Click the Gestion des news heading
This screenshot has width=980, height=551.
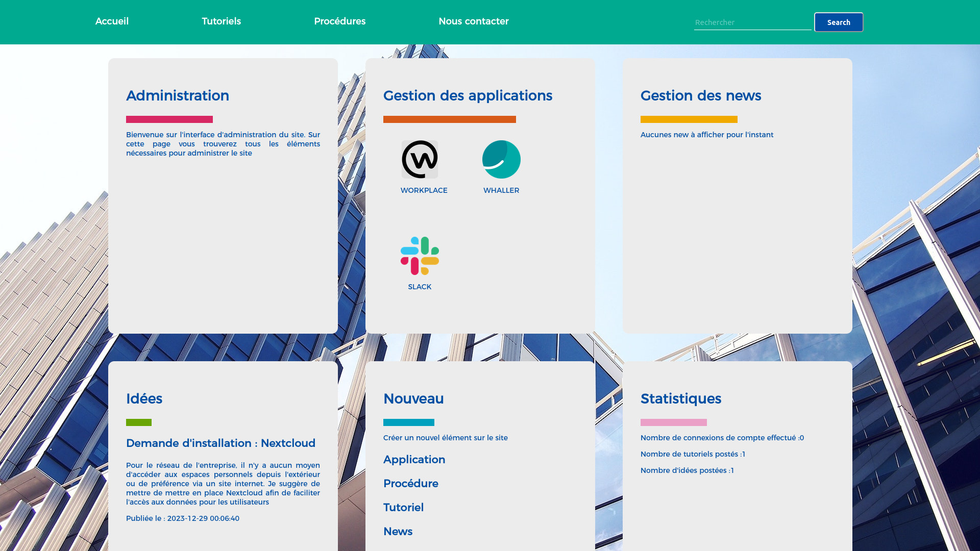(x=700, y=96)
